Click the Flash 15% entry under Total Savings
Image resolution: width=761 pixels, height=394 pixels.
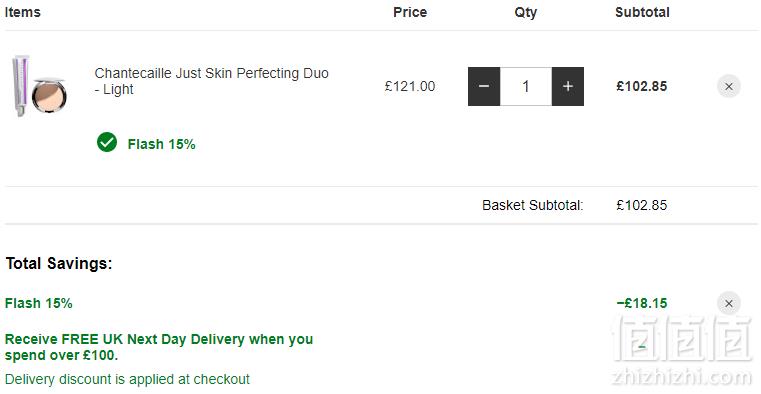click(38, 303)
